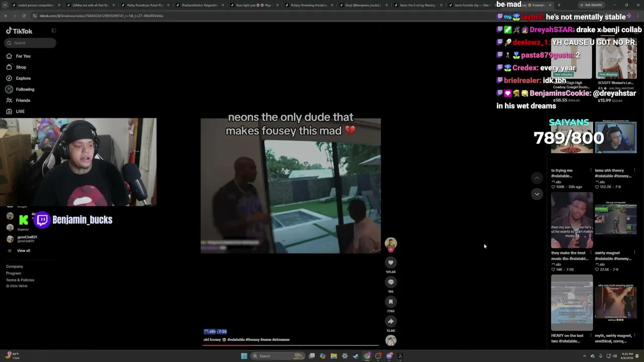Open the LIVE section
The height and width of the screenshot is (362, 644).
click(x=20, y=112)
